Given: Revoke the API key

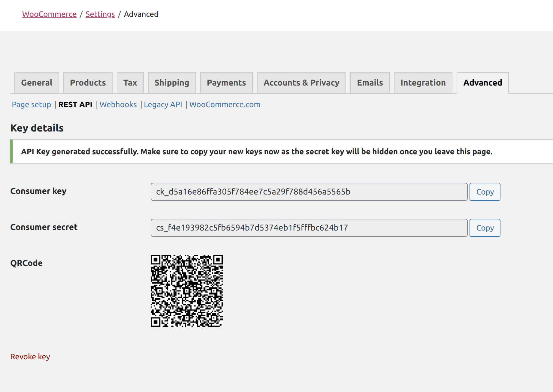Looking at the screenshot, I should [x=30, y=357].
